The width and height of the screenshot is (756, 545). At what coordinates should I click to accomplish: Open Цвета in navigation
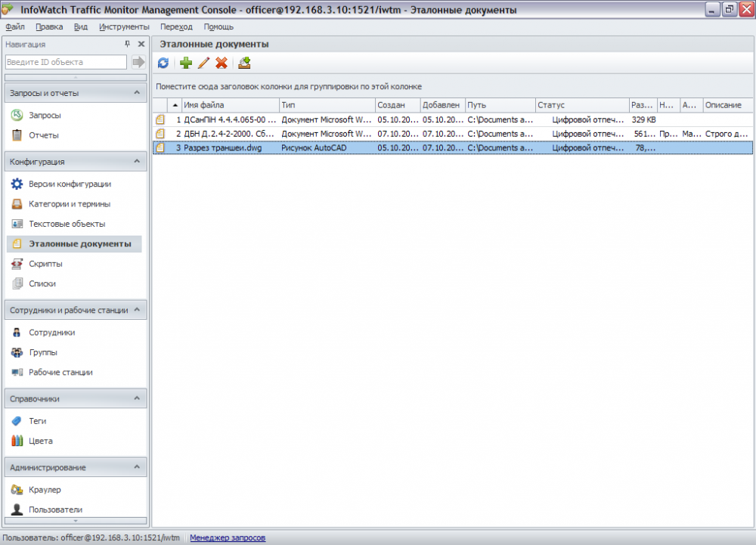point(41,441)
